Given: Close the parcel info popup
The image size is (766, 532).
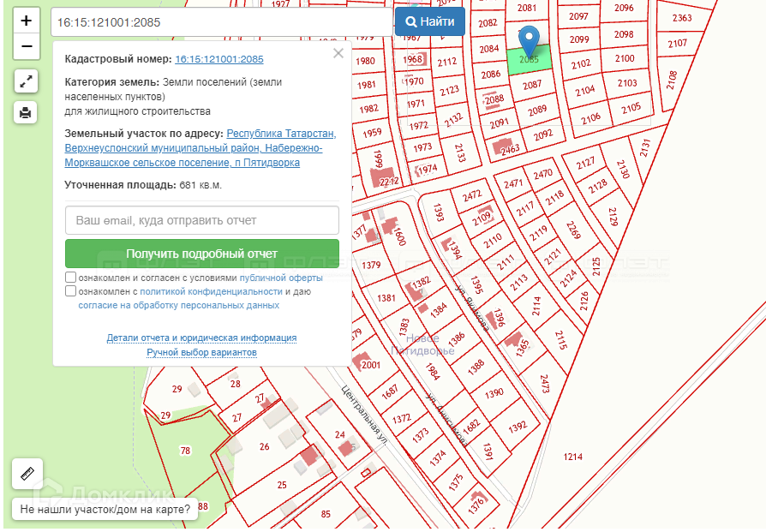Looking at the screenshot, I should click(338, 53).
